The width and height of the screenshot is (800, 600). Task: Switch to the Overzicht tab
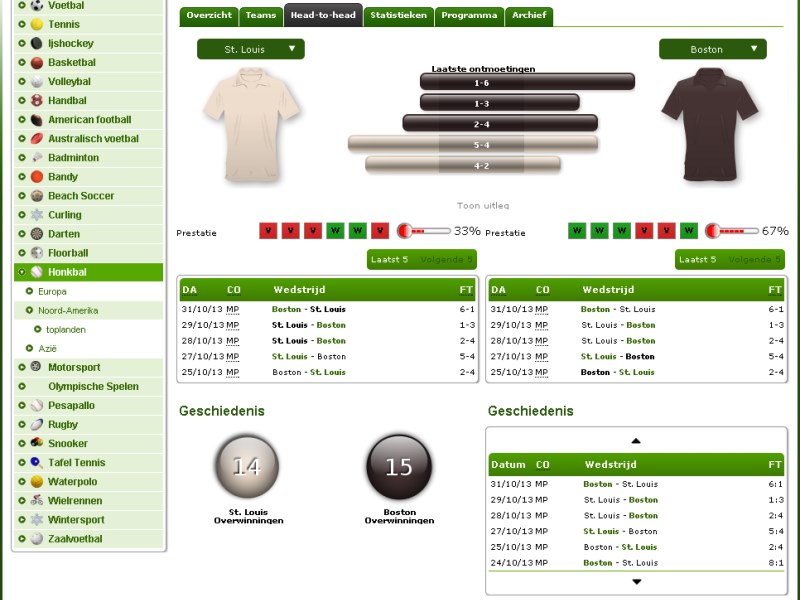209,15
